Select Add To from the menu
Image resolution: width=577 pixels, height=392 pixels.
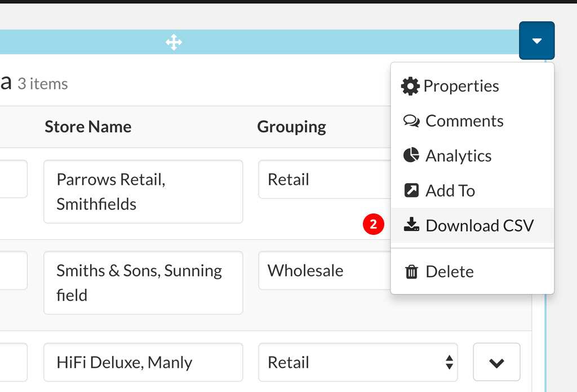point(450,191)
